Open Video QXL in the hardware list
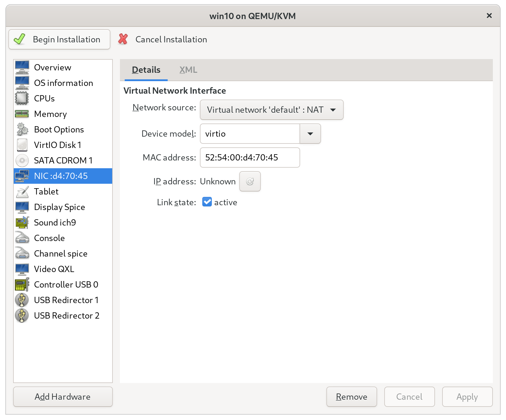 pos(54,269)
